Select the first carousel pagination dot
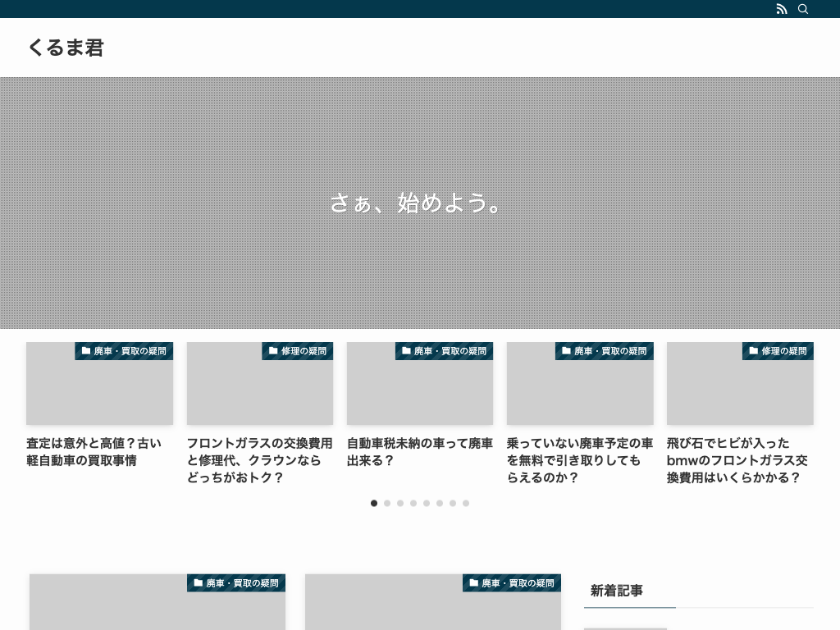 374,503
